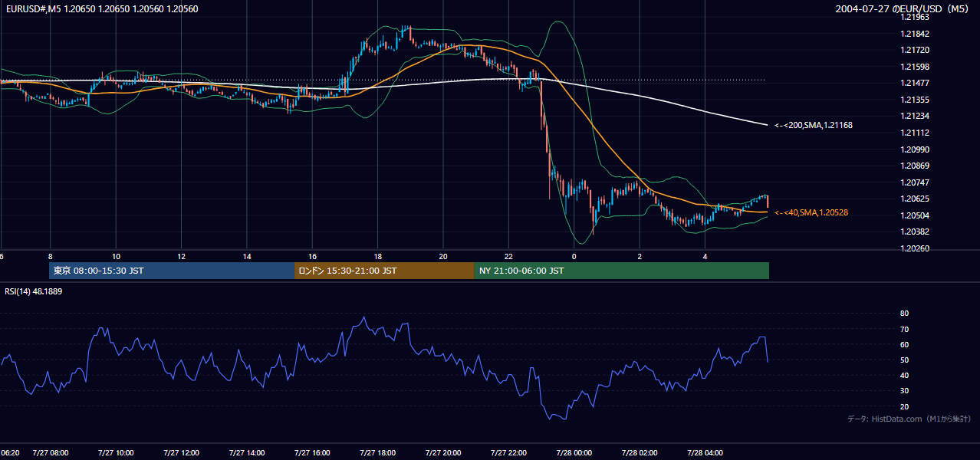The height and width of the screenshot is (460, 980).
Task: Click the RSI(14) 48.1889 indicator label
Action: [34, 291]
